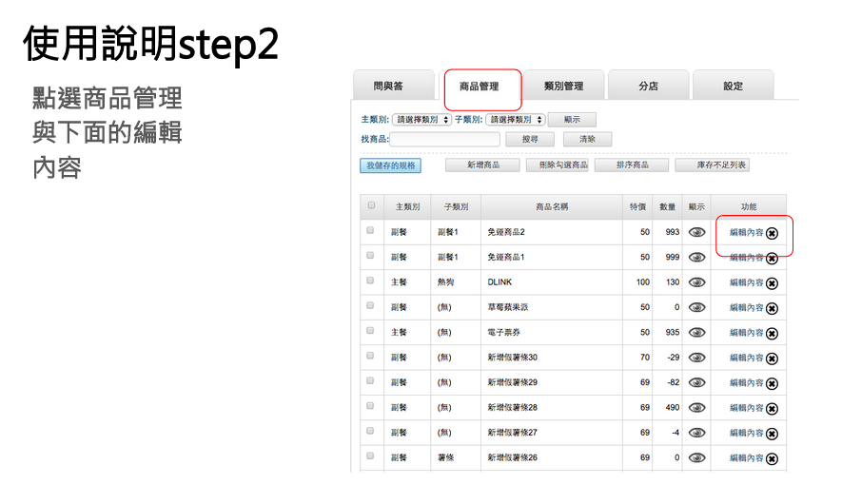842x504 pixels.
Task: Open 編輯內容 link for 草莓蘋果派
Action: [x=746, y=308]
